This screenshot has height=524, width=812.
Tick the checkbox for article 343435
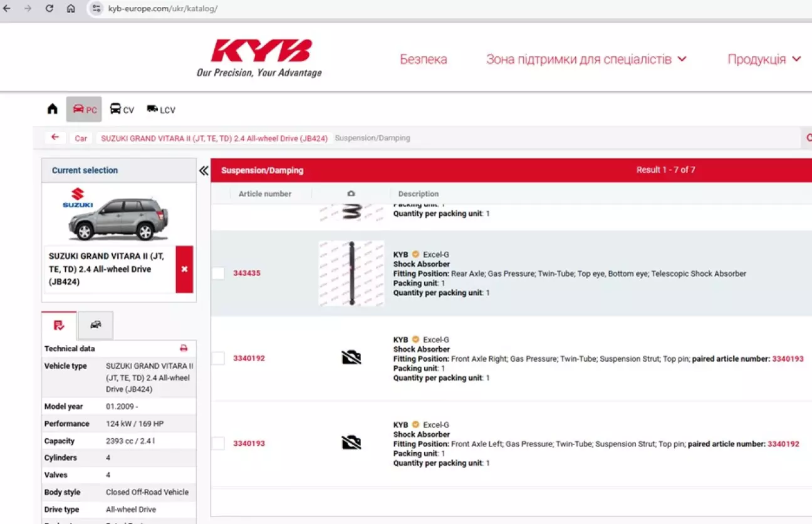click(x=218, y=274)
